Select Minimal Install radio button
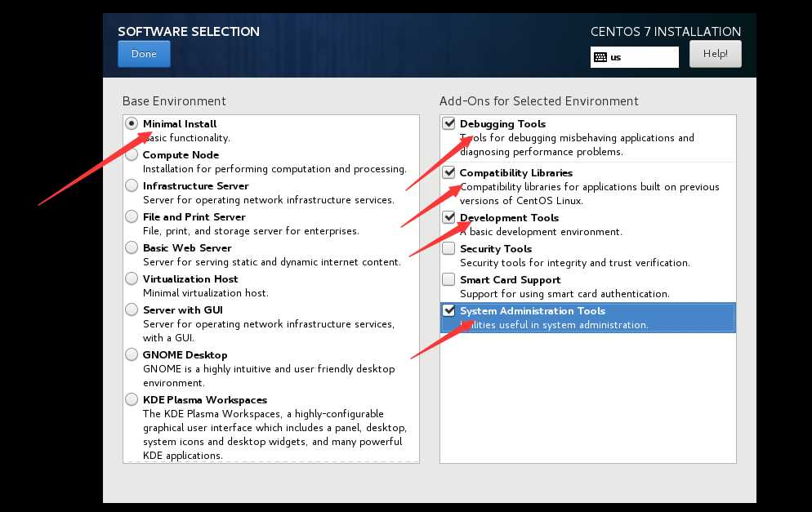 [x=132, y=124]
